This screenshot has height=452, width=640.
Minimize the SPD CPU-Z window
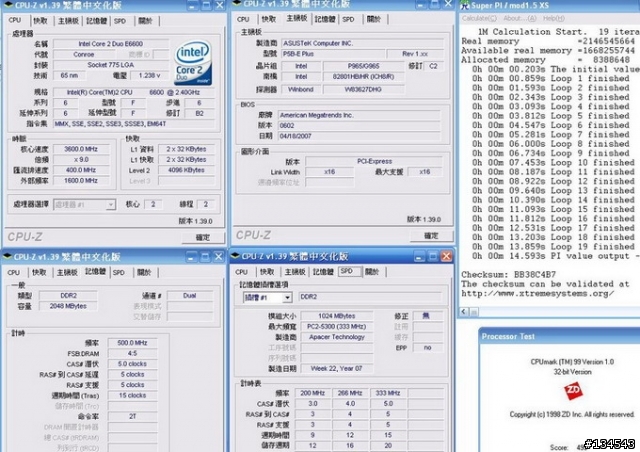(x=419, y=256)
